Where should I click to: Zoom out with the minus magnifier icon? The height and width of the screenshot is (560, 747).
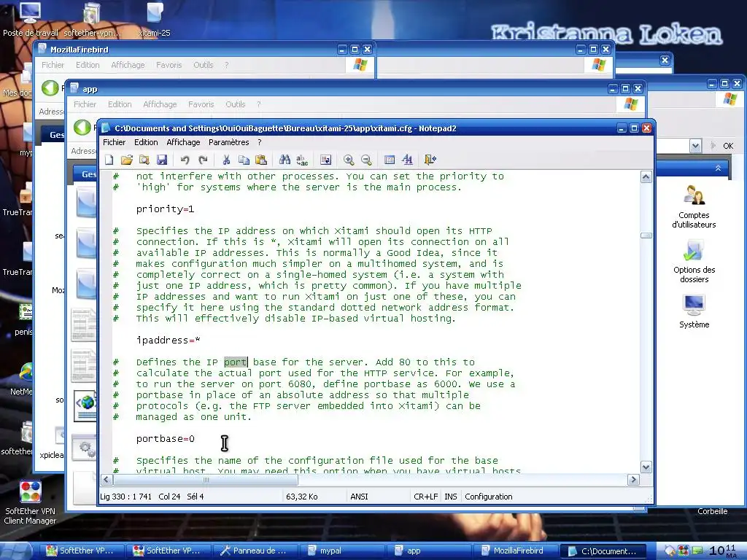click(366, 160)
